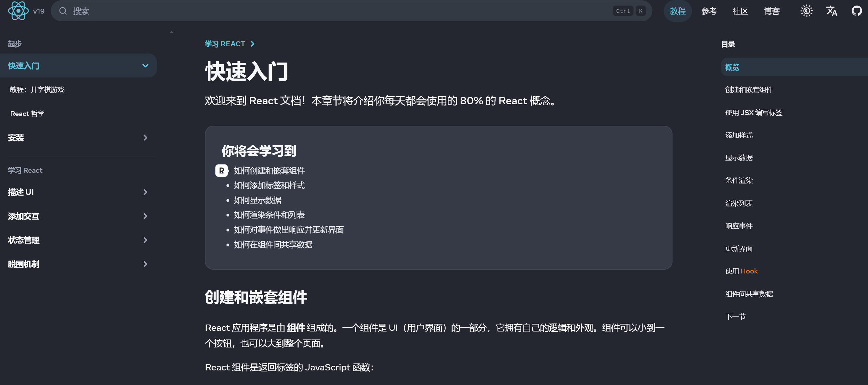This screenshot has width=868, height=385.
Task: Jump to 使用 Hook in table of contents
Action: tap(741, 271)
